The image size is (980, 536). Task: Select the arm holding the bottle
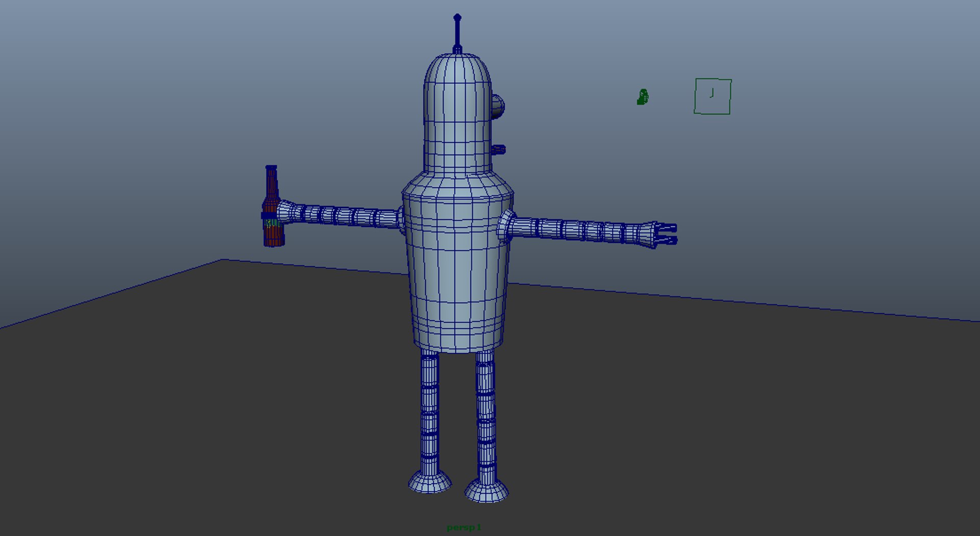pos(339,215)
